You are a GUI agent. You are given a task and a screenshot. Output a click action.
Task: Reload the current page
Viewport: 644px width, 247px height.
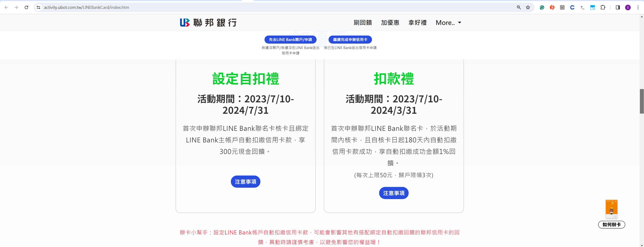point(26,7)
